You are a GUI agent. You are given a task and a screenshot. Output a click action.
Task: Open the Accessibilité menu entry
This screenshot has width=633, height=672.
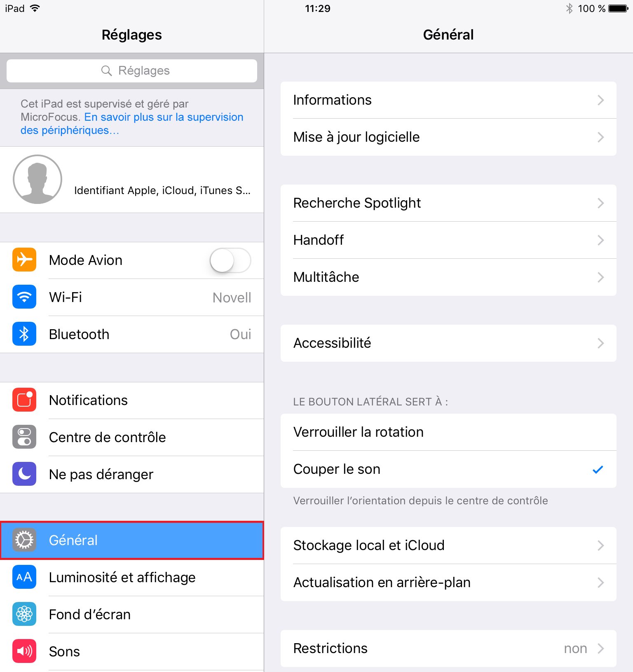click(448, 343)
